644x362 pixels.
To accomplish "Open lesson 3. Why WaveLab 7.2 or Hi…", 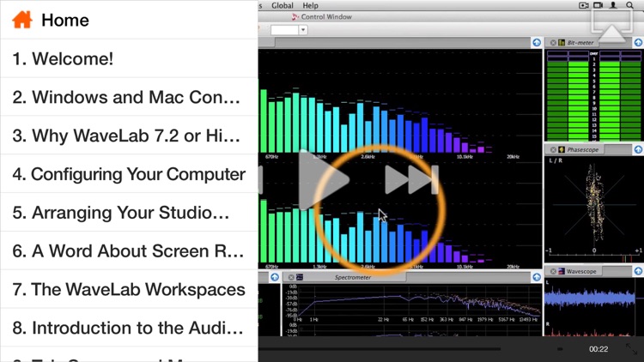I will click(x=129, y=136).
